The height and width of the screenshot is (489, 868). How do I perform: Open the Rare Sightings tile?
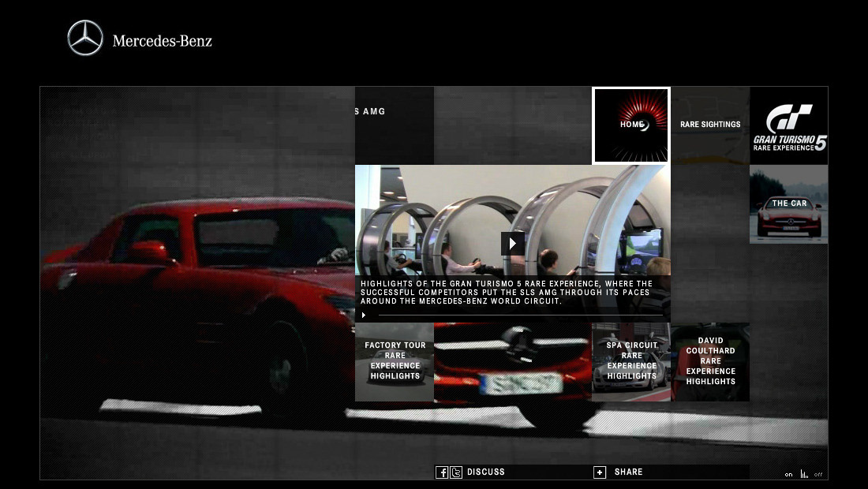pos(710,125)
